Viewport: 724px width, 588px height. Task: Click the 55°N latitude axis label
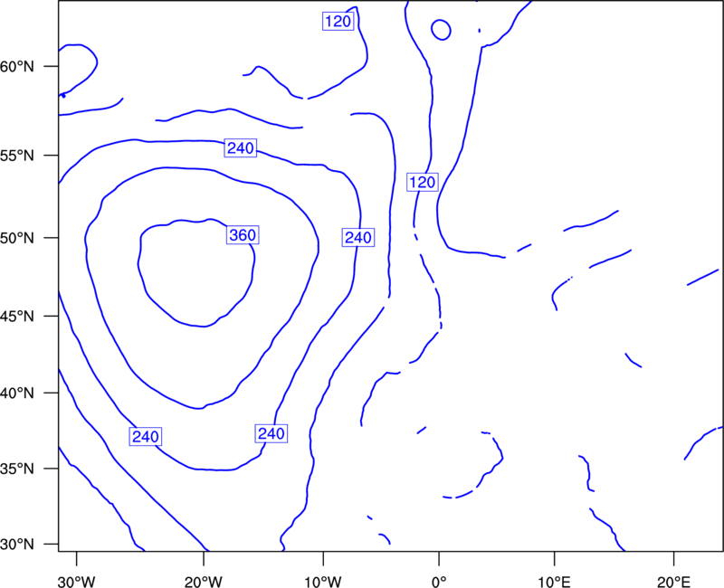(17, 155)
